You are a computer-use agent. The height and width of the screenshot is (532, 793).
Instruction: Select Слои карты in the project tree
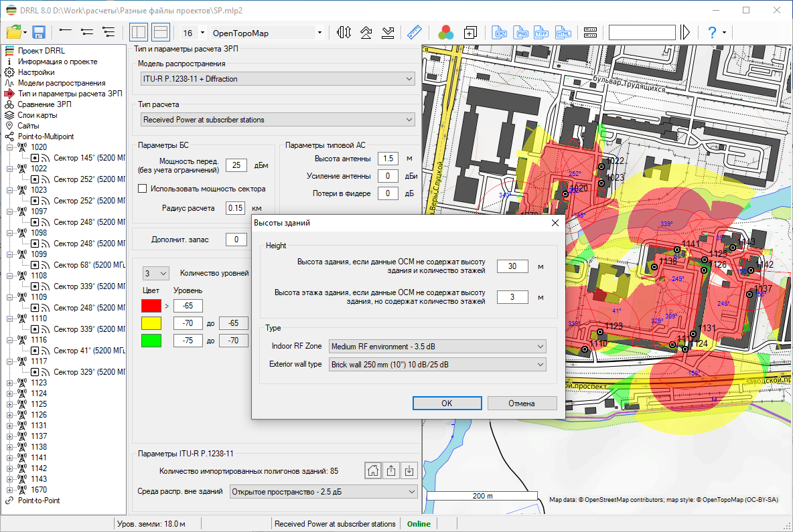38,115
